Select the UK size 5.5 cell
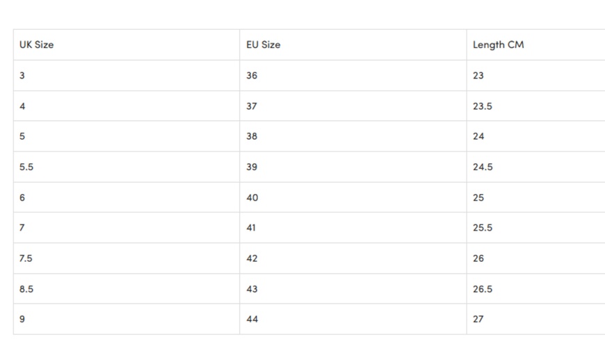605x364 pixels. click(x=26, y=167)
